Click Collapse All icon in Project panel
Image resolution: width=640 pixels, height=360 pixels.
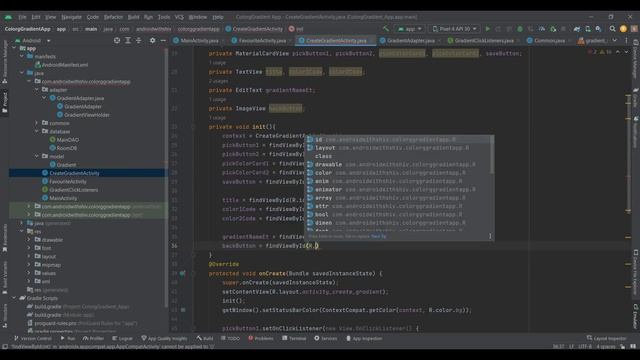[139, 40]
